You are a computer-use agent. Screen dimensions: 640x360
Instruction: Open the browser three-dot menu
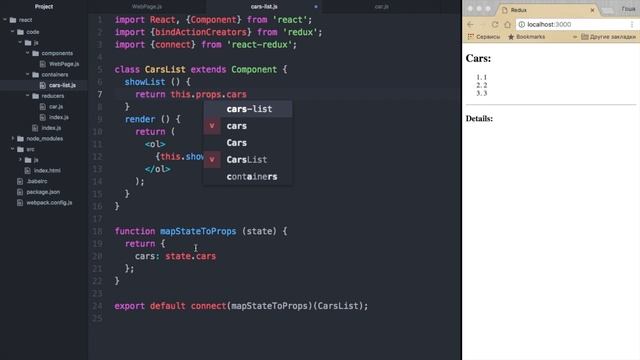click(632, 24)
